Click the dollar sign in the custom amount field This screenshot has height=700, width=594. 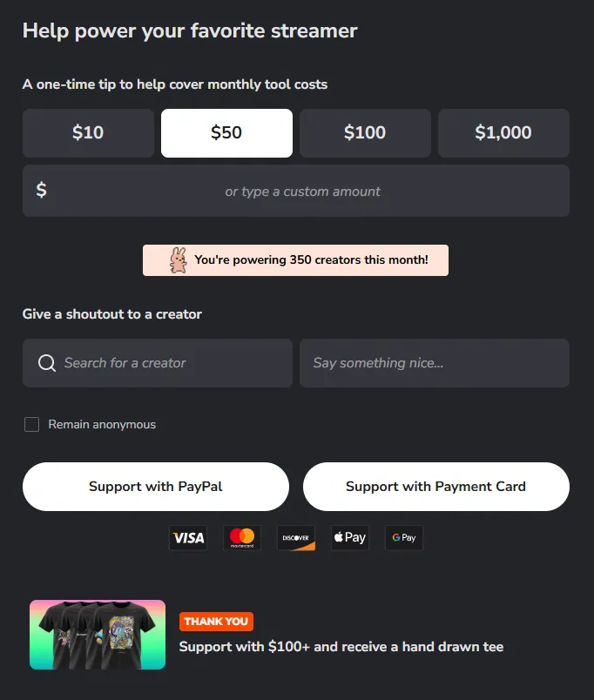click(40, 190)
